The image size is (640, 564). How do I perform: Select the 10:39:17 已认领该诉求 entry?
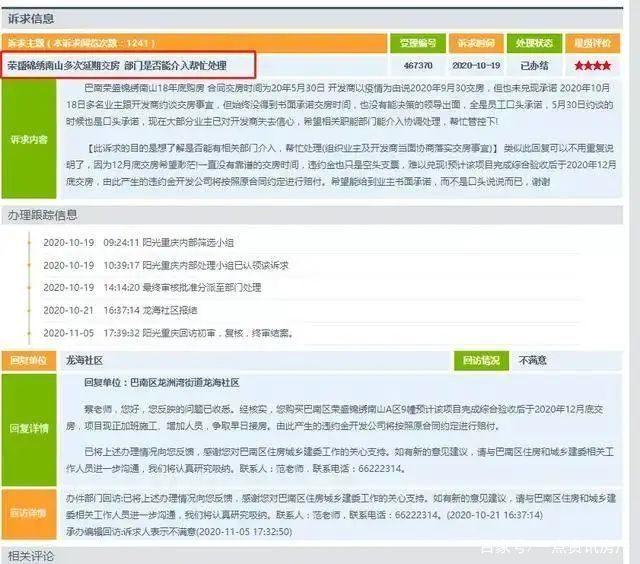(x=166, y=266)
